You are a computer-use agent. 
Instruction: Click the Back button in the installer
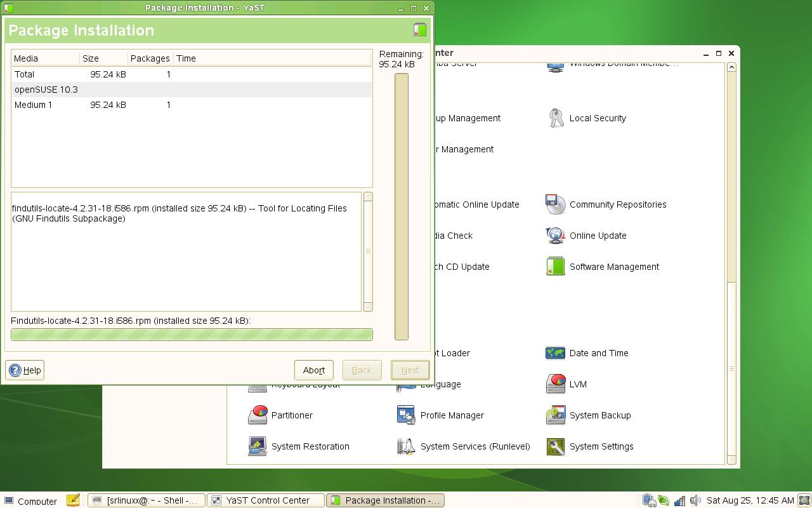[362, 370]
